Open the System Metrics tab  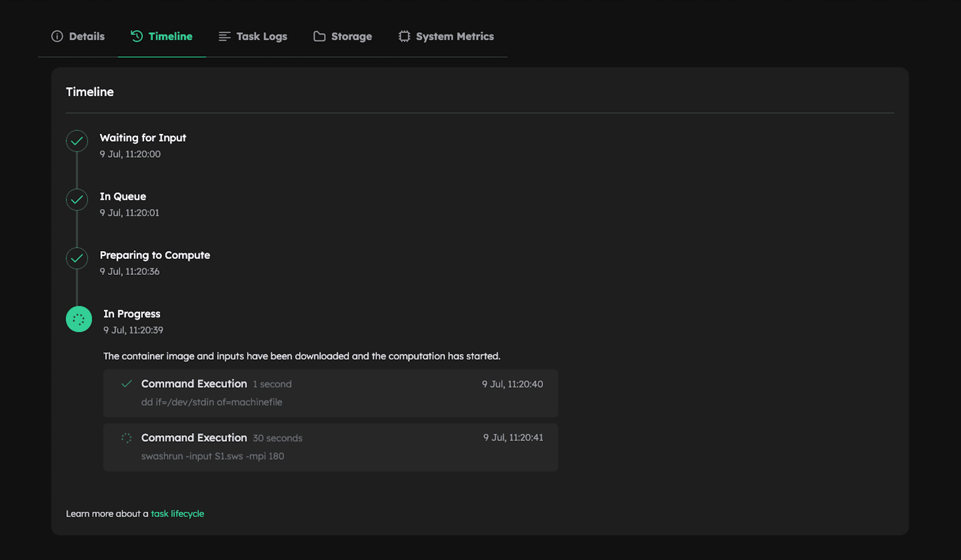pyautogui.click(x=455, y=36)
